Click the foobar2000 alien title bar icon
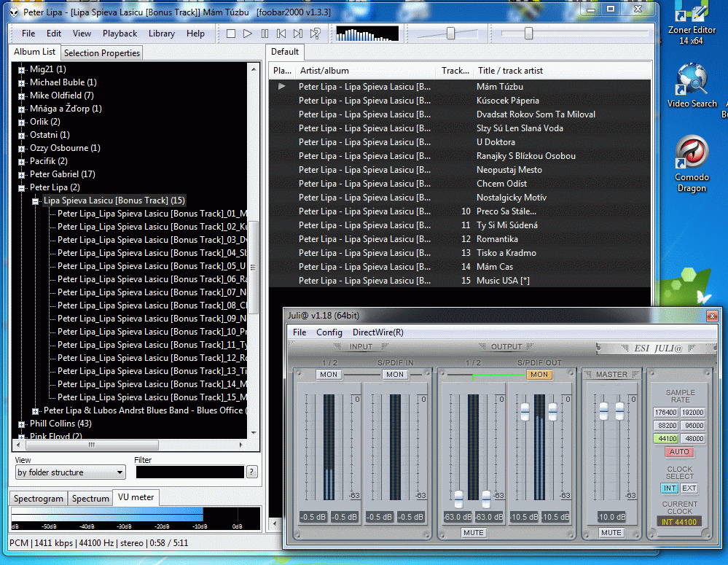728x565 pixels. point(15,12)
